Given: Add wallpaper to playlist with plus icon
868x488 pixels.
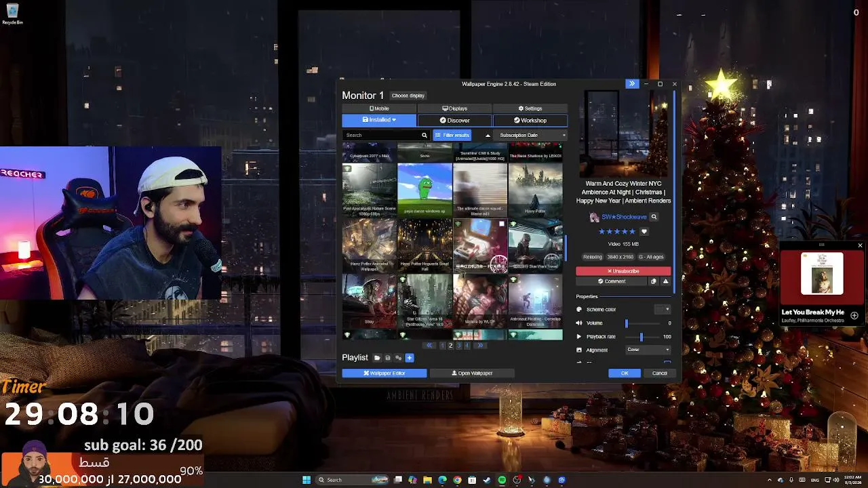Looking at the screenshot, I should (x=409, y=358).
